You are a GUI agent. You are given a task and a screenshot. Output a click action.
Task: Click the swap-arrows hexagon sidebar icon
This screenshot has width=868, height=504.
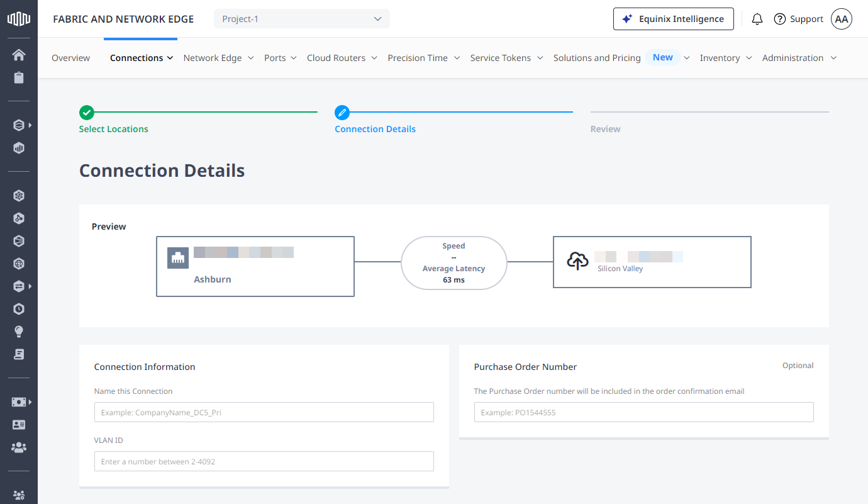click(19, 286)
